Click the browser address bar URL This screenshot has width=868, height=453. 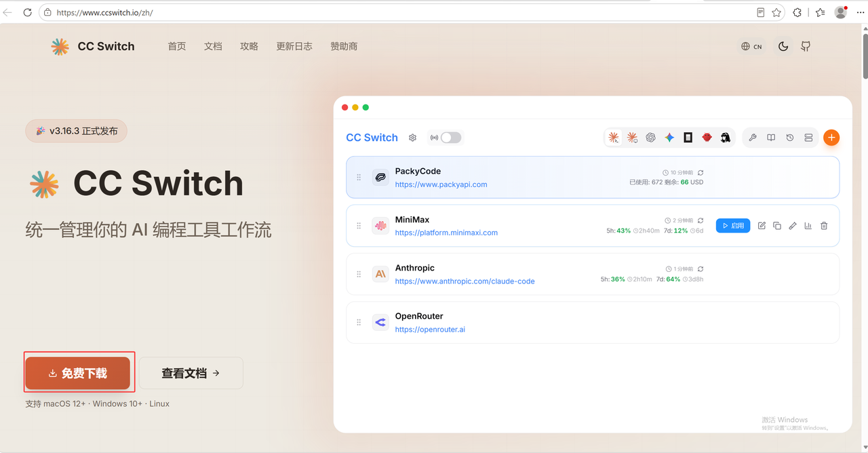click(x=104, y=12)
